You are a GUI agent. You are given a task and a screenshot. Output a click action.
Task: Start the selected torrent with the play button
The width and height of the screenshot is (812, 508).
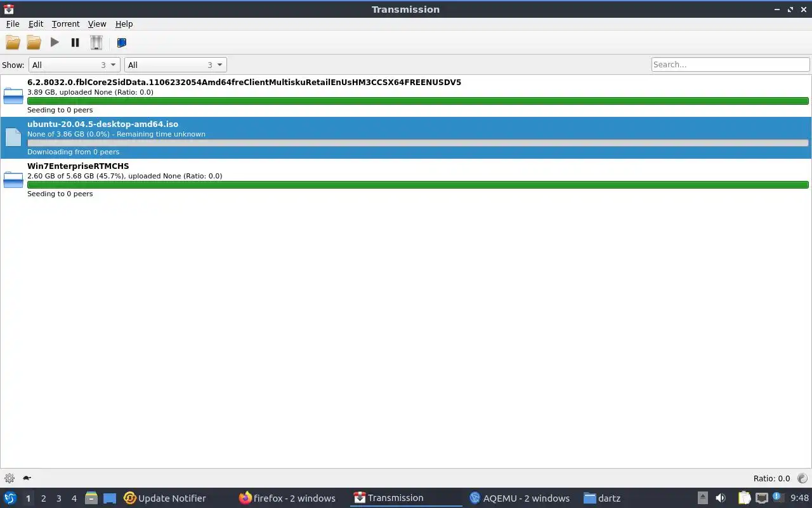[55, 43]
